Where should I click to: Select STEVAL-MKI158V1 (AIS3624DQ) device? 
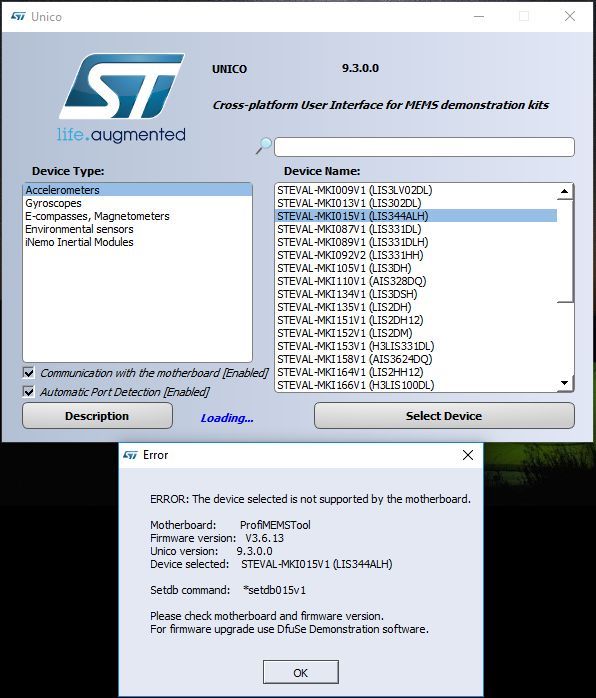tap(416, 359)
